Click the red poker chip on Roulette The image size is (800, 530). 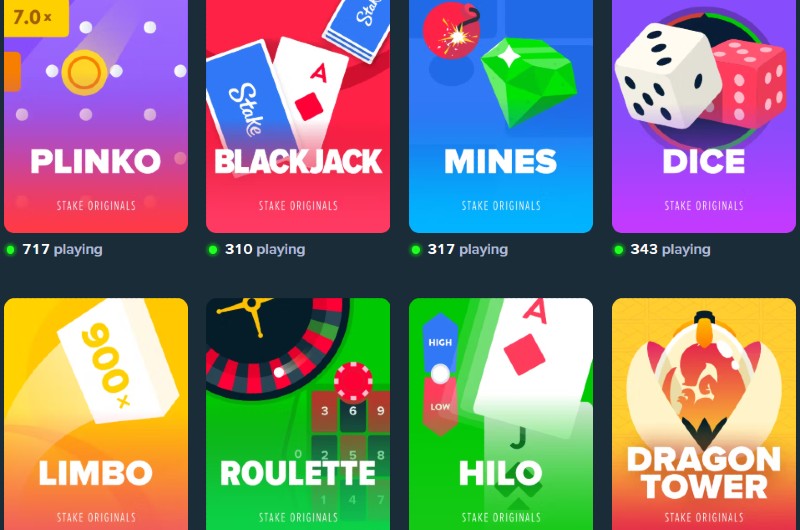click(353, 381)
